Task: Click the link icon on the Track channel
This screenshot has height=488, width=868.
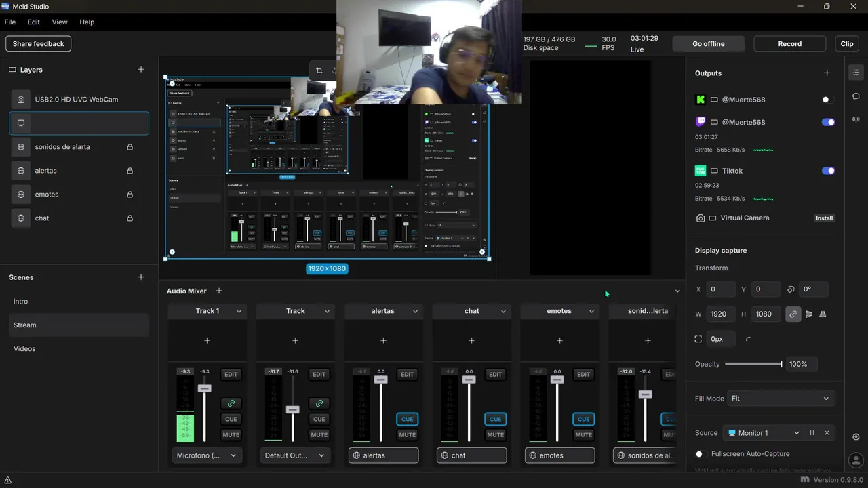Action: point(319,403)
